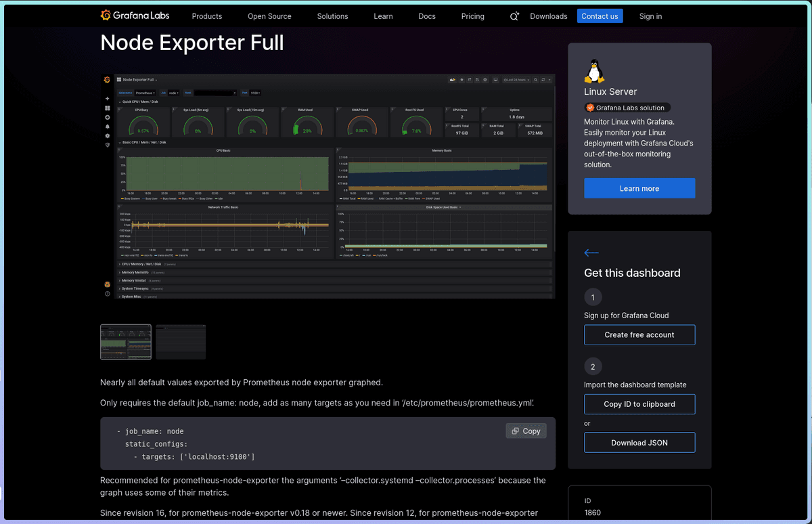Click the Contact us button
This screenshot has width=812, height=524.
(x=600, y=16)
